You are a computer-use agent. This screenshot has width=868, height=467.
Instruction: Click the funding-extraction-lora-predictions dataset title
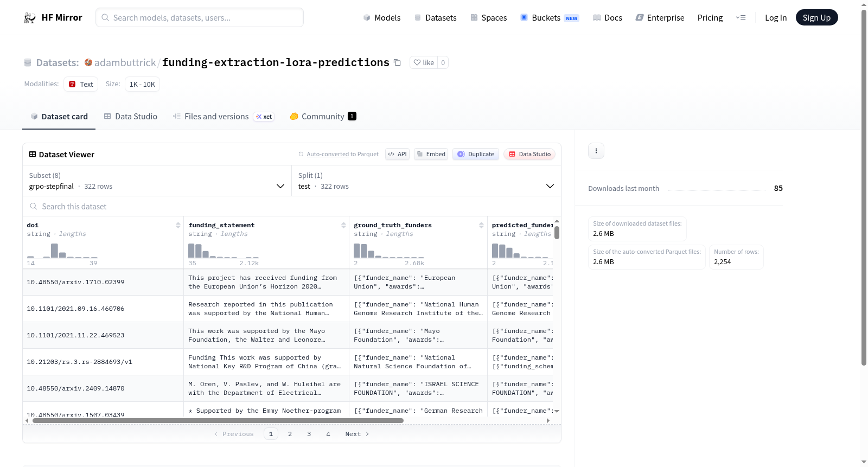pos(276,62)
